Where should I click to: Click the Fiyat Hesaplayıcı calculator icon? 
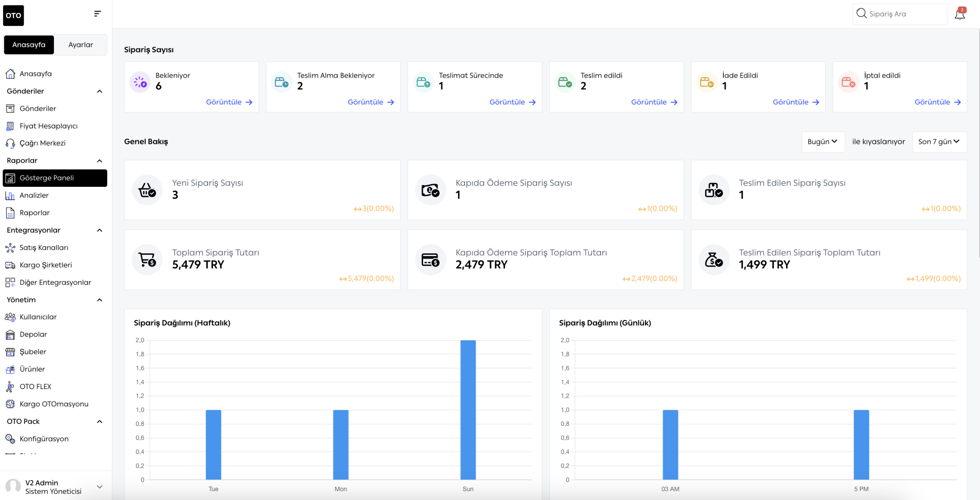tap(10, 126)
